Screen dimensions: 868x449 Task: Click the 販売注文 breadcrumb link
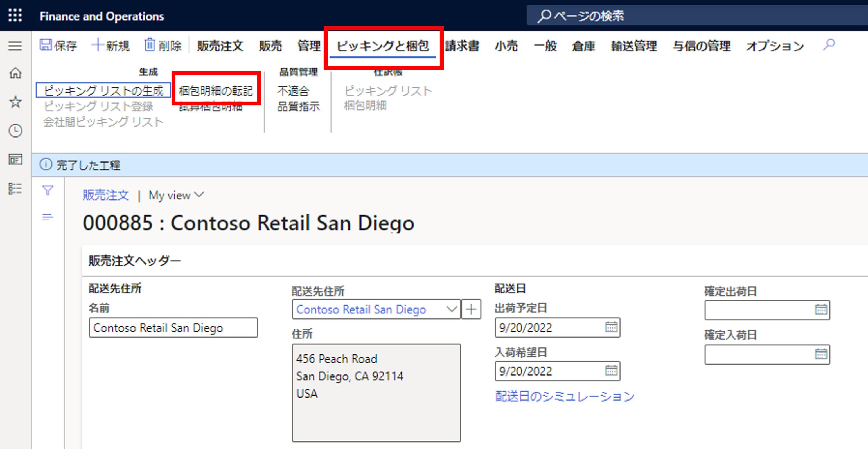106,195
